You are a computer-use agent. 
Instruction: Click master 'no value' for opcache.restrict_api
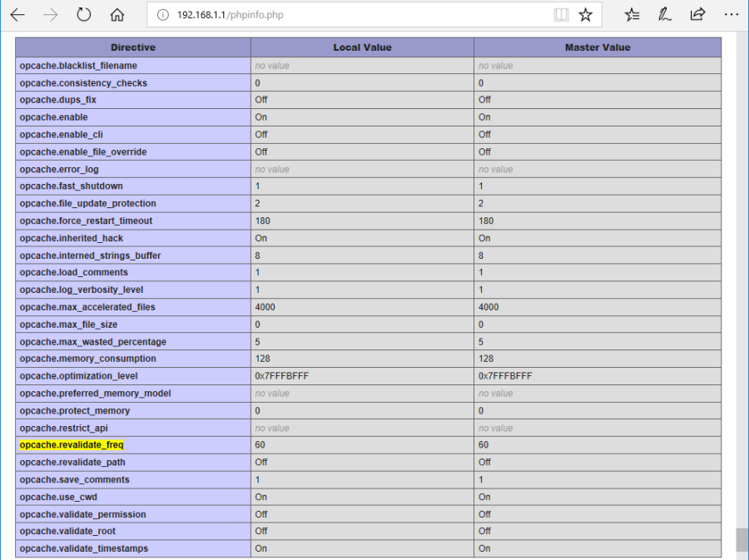pos(495,429)
